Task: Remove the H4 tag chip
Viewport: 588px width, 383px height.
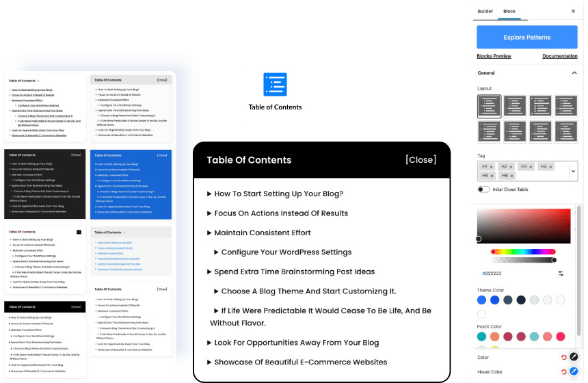Action: click(550, 167)
